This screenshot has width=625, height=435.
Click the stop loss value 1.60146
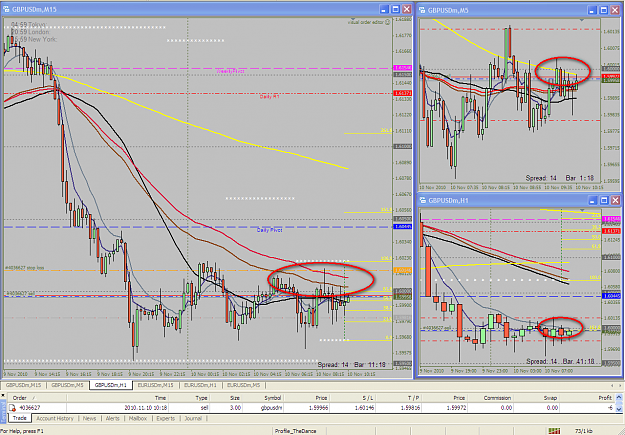[x=363, y=408]
